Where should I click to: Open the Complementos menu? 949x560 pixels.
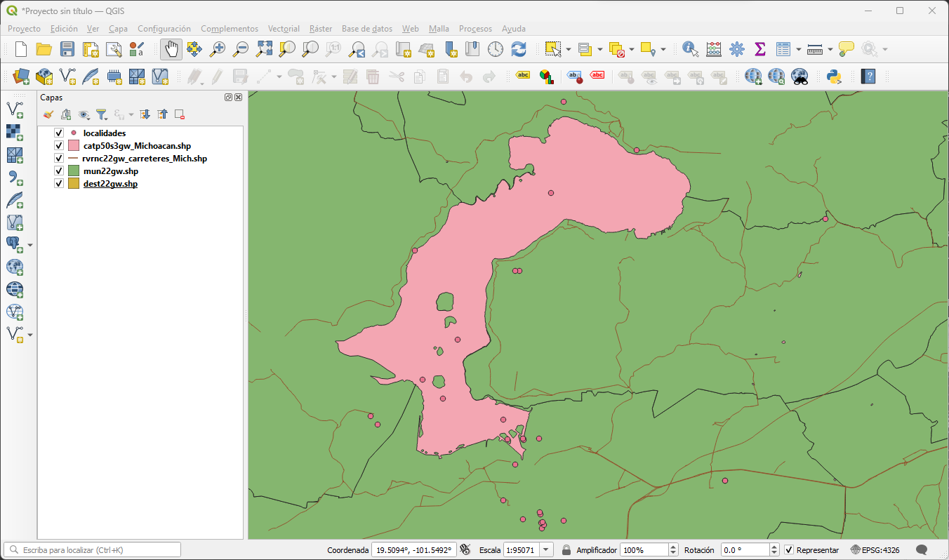230,29
